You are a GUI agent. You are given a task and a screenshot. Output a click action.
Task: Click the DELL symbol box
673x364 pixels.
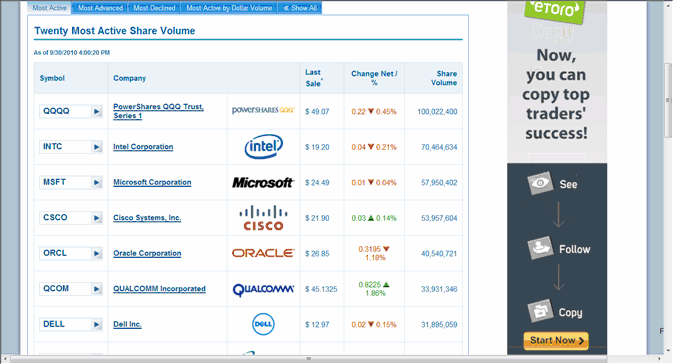pyautogui.click(x=70, y=325)
